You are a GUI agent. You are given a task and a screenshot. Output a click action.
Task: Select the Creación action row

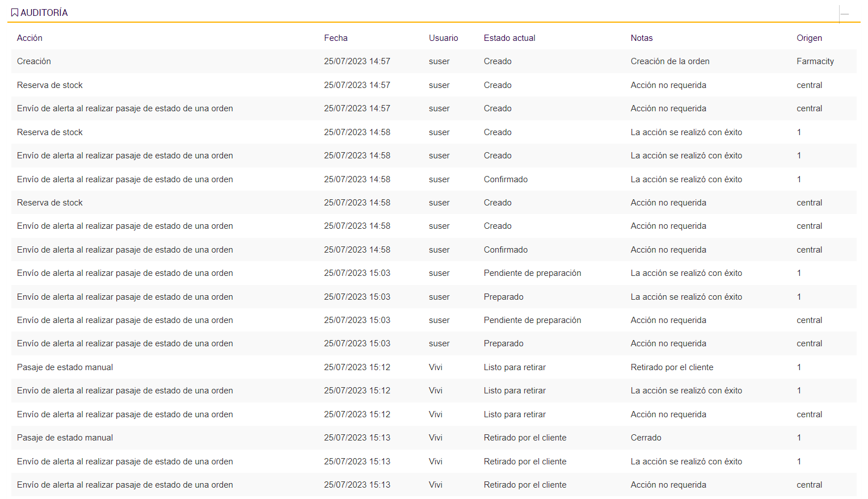pos(34,61)
